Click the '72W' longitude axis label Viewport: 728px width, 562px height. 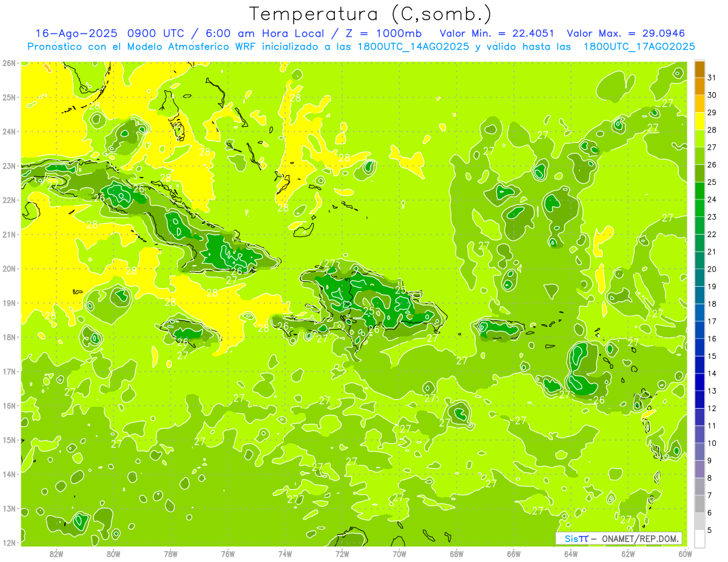[x=342, y=554]
